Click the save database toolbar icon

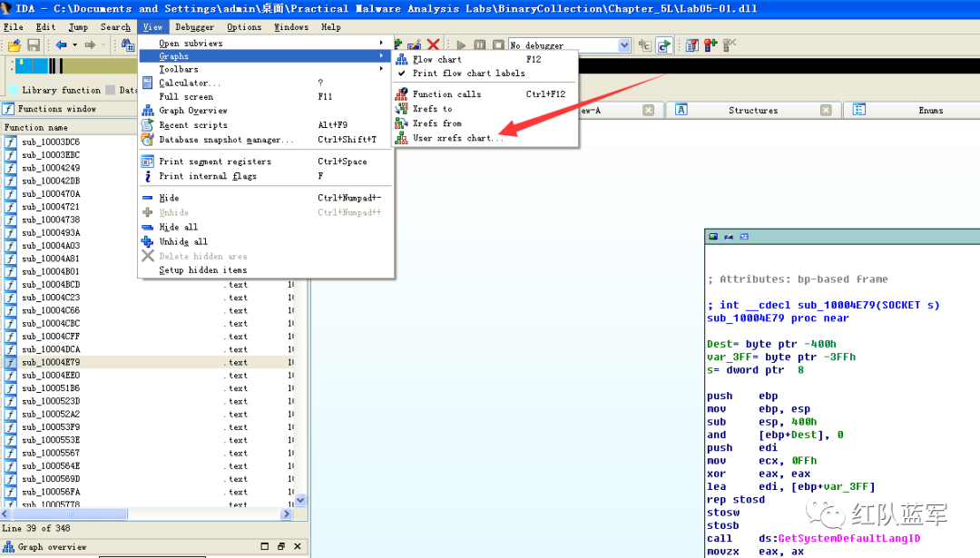point(34,45)
